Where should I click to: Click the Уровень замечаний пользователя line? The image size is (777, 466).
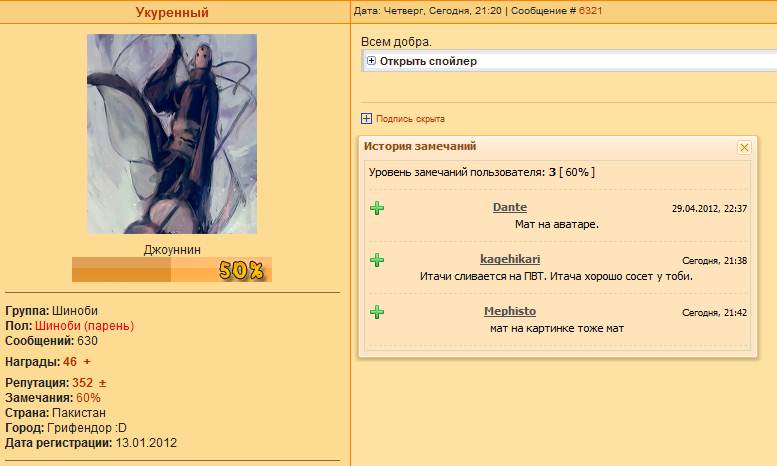click(482, 172)
